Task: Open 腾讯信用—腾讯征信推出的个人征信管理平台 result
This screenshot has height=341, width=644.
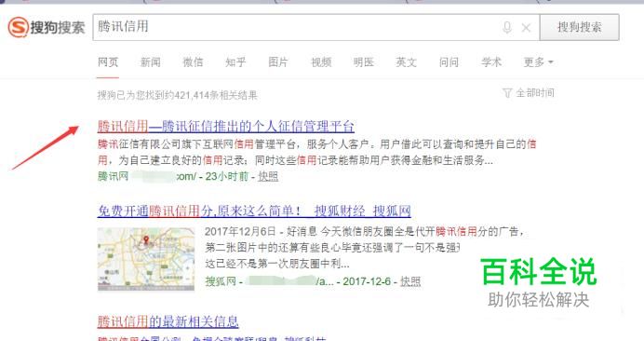Action: coord(226,126)
